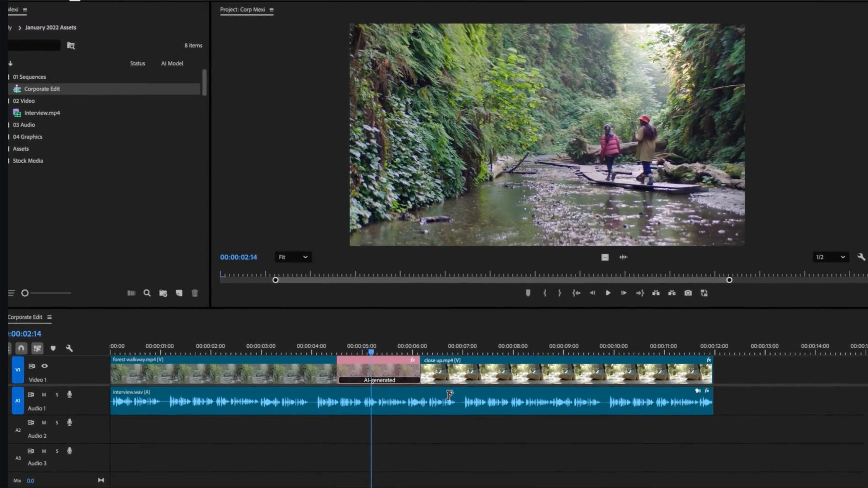This screenshot has width=868, height=488.
Task: Click the project thumbnail zoom slider handle
Action: click(25, 293)
